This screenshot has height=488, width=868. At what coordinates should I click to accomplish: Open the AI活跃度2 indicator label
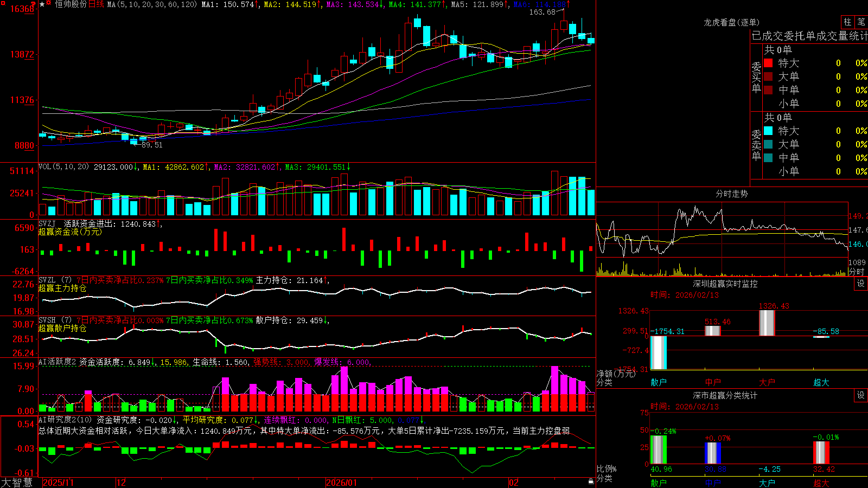pos(58,362)
